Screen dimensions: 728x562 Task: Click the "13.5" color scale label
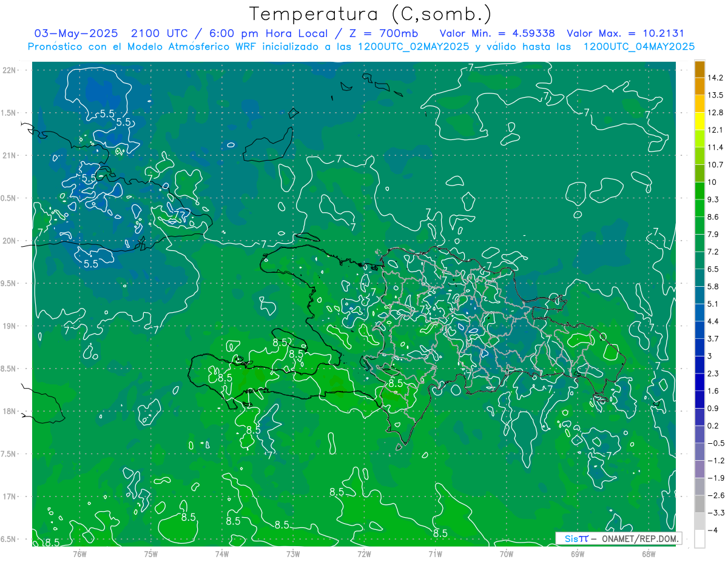coord(716,95)
